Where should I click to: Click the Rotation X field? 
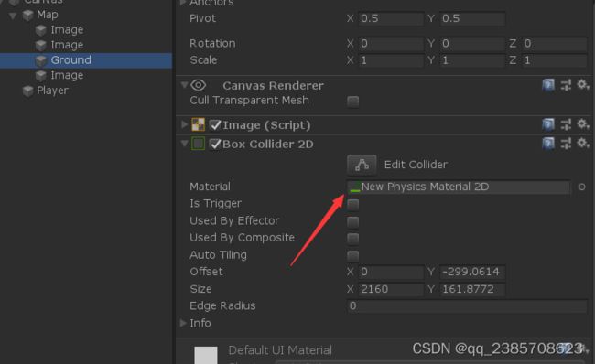tap(391, 44)
